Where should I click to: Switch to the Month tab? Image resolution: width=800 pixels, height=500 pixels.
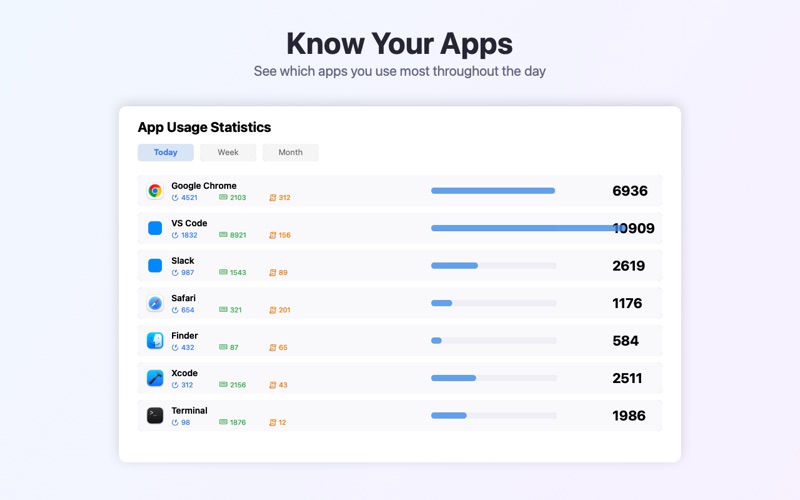pyautogui.click(x=290, y=152)
